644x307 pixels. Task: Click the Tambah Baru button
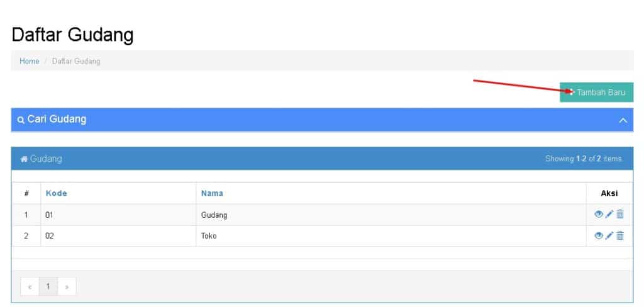597,92
